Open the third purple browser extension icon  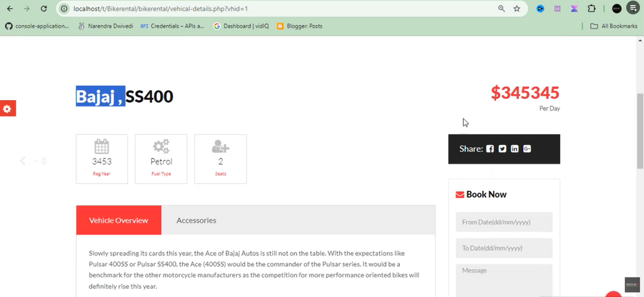point(574,9)
